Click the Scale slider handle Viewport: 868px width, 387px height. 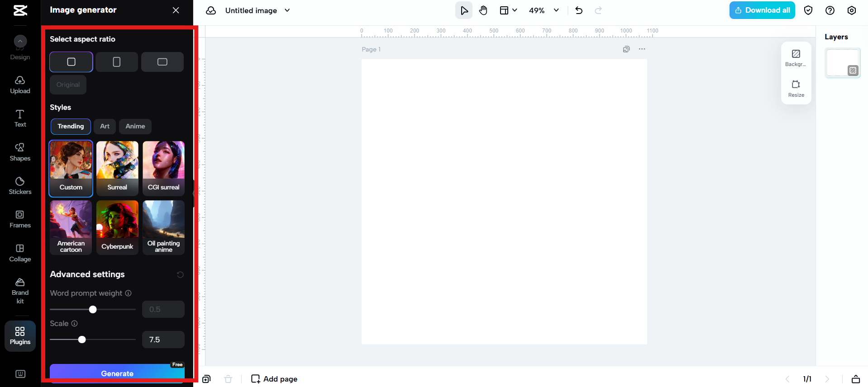coord(82,340)
